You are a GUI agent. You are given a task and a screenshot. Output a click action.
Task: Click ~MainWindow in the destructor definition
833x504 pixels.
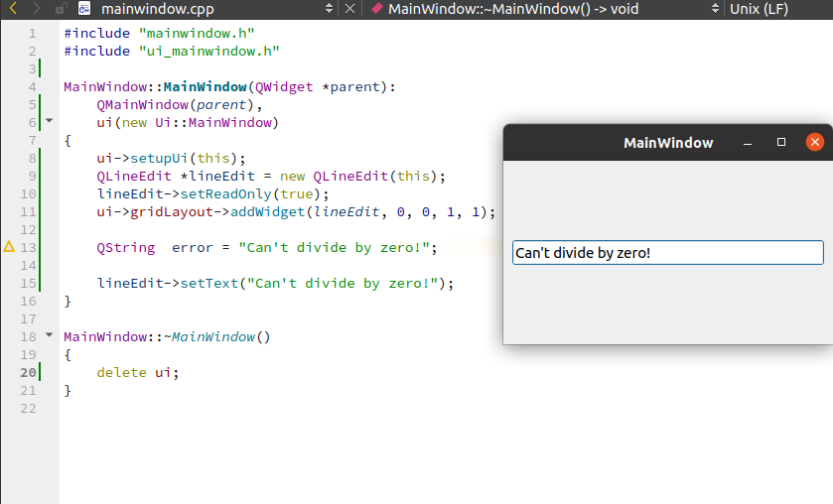coord(209,336)
